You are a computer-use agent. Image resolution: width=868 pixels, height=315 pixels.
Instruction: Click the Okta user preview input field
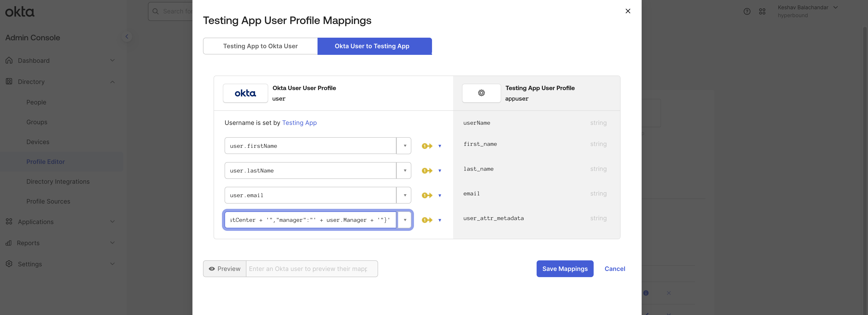(x=312, y=269)
